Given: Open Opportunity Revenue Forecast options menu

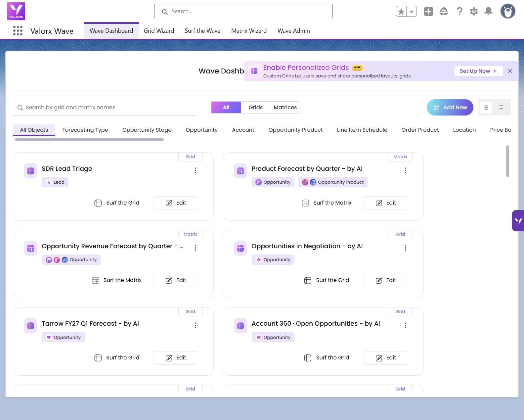Looking at the screenshot, I should (x=196, y=248).
